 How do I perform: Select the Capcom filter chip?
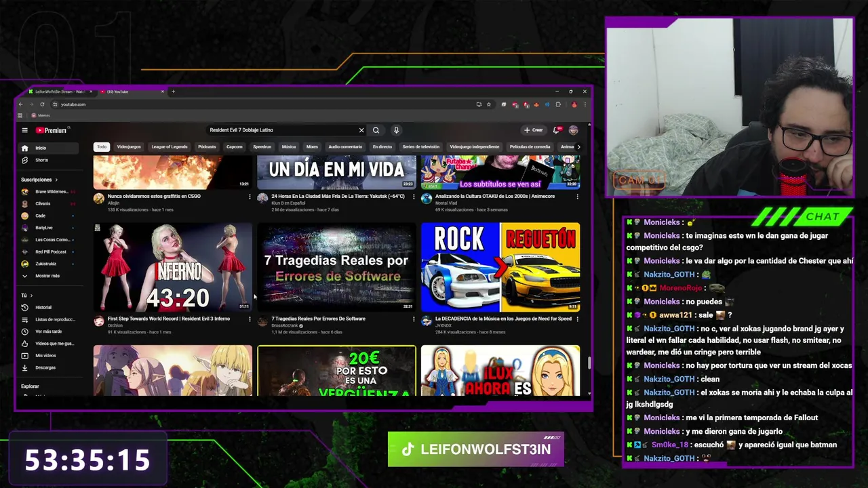point(234,146)
